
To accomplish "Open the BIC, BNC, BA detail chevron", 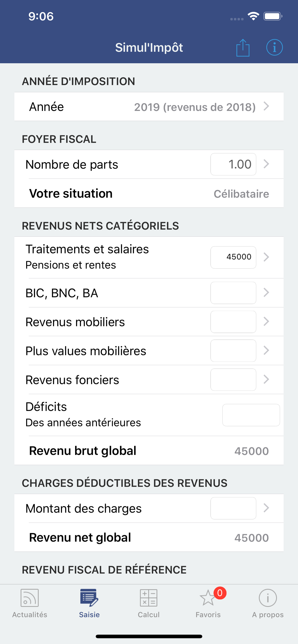I will 266,293.
